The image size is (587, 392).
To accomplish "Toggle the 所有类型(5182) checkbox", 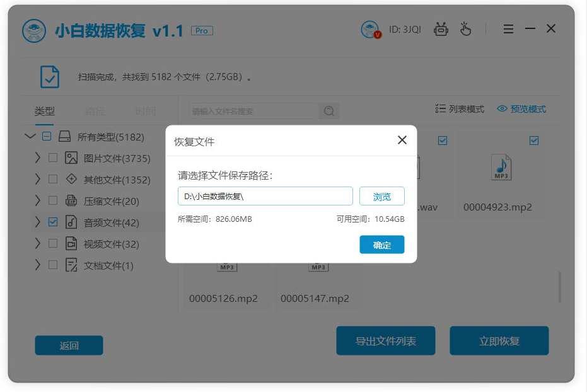I will tap(47, 136).
